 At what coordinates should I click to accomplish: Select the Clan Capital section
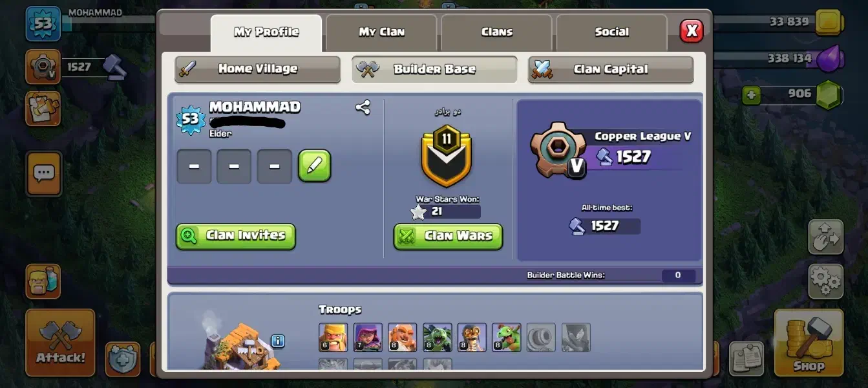[x=611, y=69]
